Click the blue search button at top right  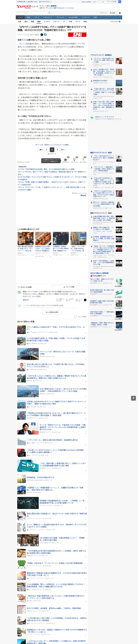pos(120,2)
